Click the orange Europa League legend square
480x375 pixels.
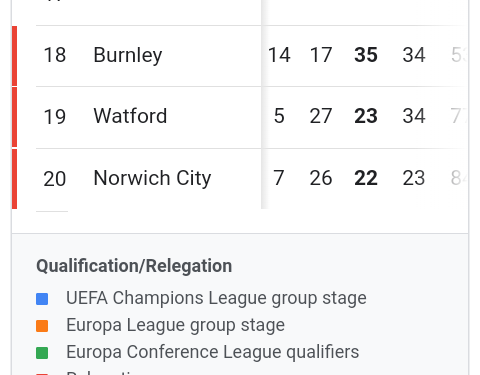pyautogui.click(x=42, y=326)
